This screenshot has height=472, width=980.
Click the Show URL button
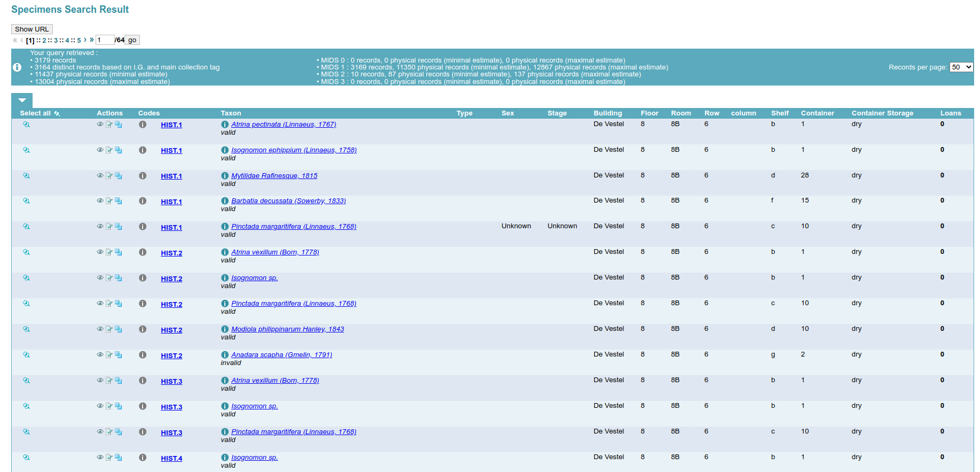click(32, 29)
